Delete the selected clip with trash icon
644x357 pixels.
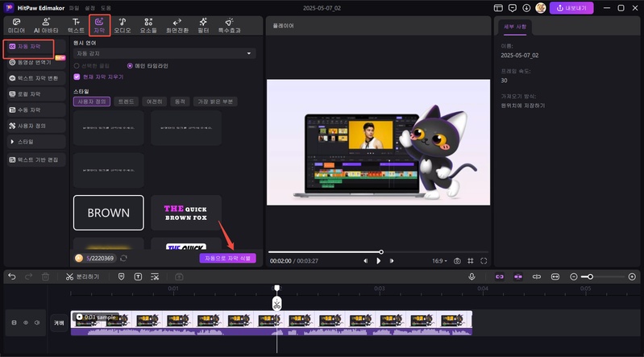pos(45,277)
